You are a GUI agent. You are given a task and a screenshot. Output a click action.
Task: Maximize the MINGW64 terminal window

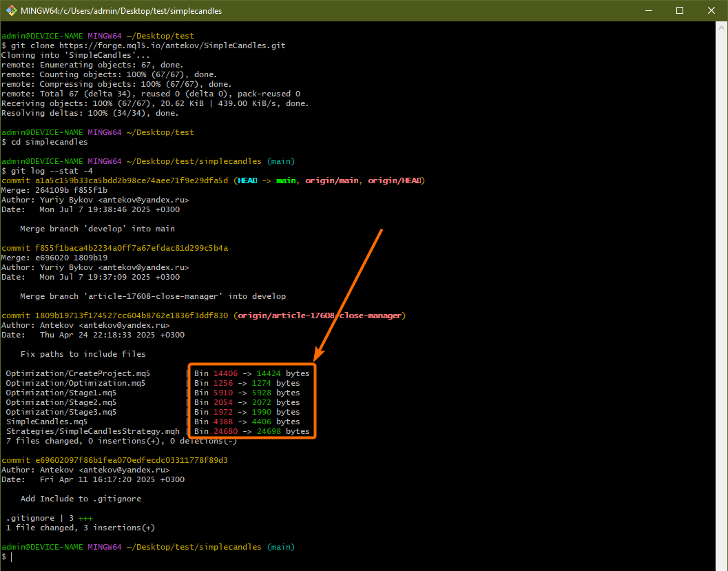point(680,11)
